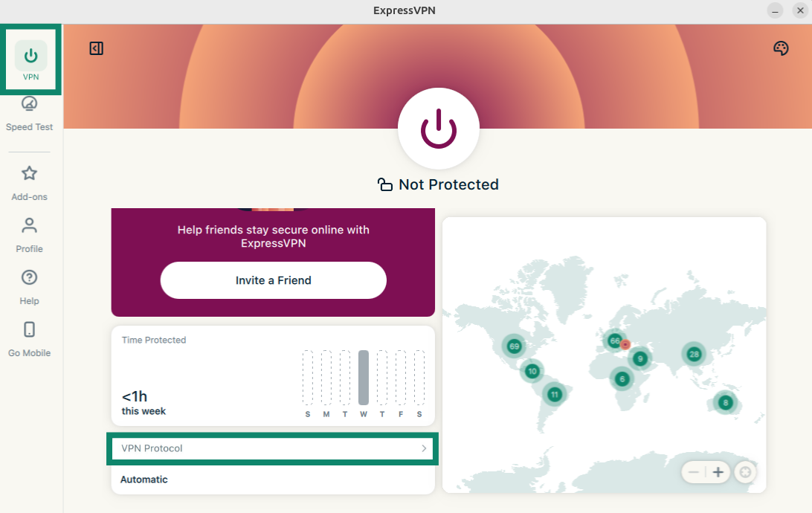Click the VPN Protocol chevron arrow
The height and width of the screenshot is (513, 812).
(424, 448)
